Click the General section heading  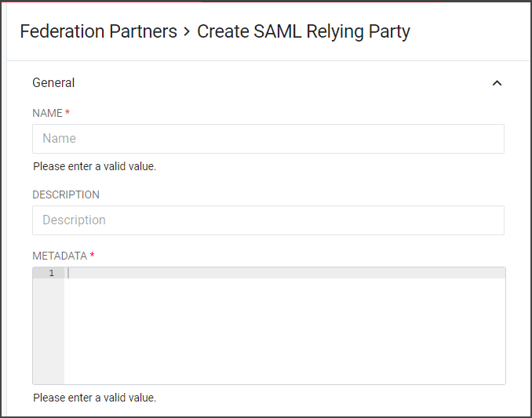coord(53,82)
